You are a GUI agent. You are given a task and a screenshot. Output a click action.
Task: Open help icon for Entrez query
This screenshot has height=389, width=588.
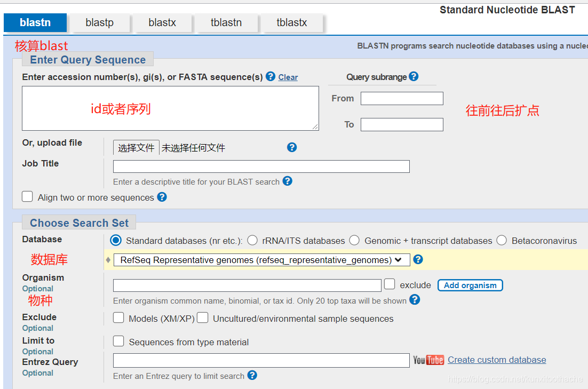point(252,375)
